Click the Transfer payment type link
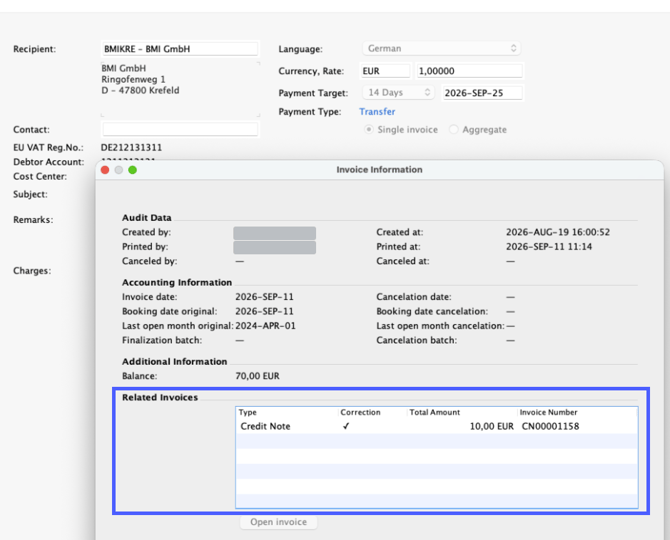The height and width of the screenshot is (540, 670). pyautogui.click(x=377, y=112)
